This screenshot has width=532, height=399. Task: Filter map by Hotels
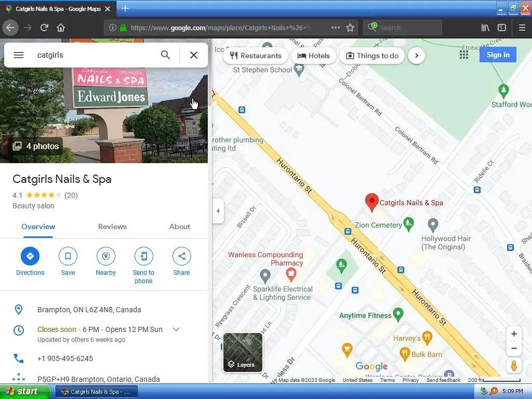point(313,56)
